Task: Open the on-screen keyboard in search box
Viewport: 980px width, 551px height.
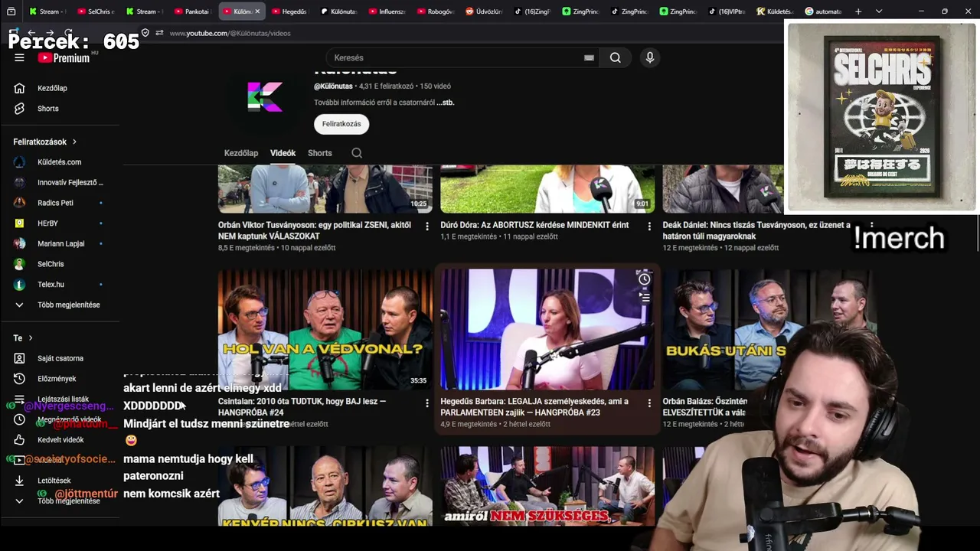Action: pyautogui.click(x=589, y=57)
